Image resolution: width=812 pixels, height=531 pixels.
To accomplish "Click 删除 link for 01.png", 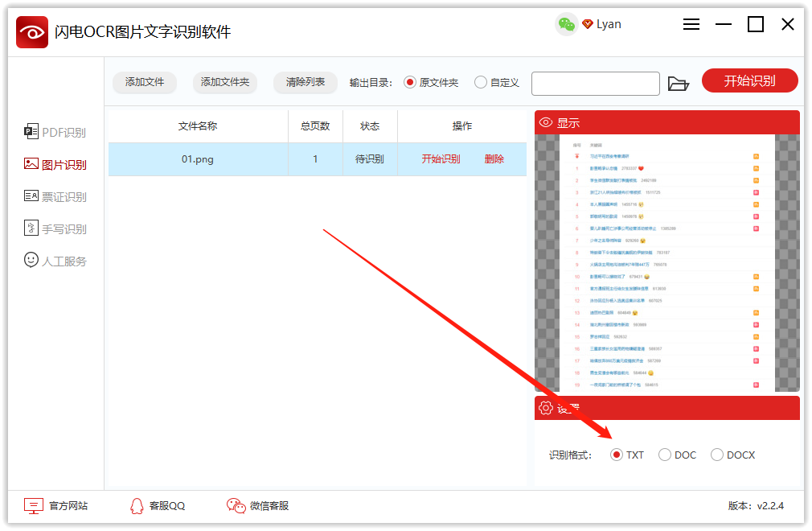I will [x=494, y=159].
